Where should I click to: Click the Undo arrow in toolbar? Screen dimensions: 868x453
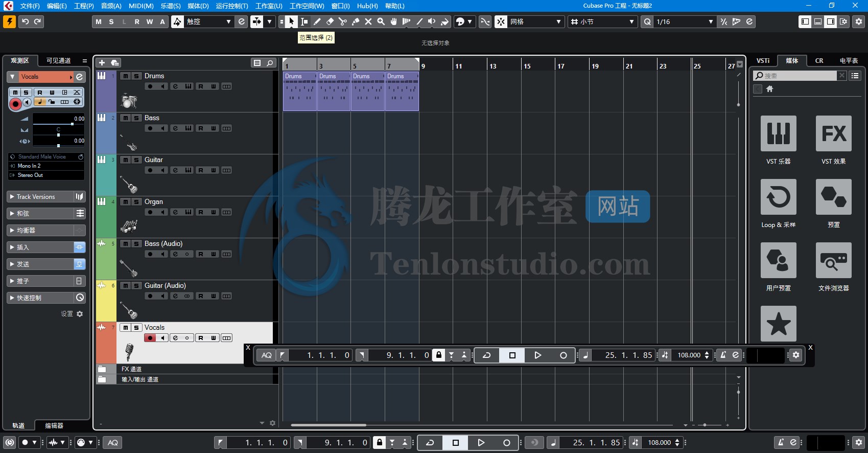[x=25, y=21]
